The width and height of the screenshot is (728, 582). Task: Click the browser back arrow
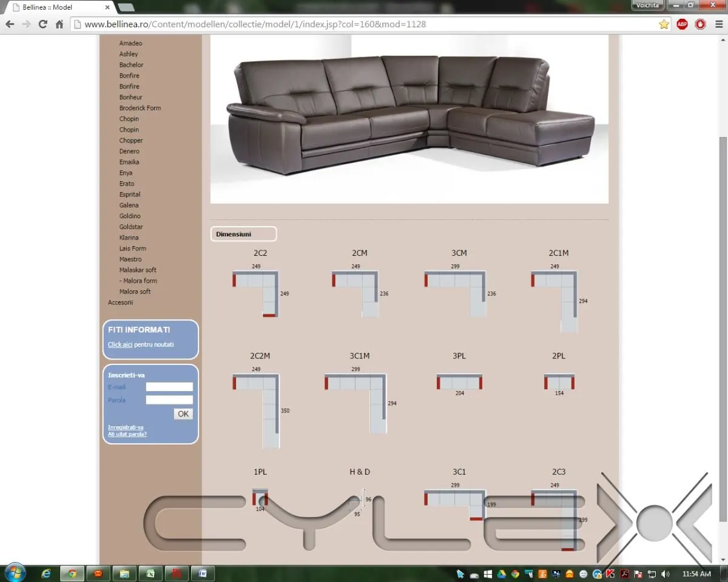click(x=10, y=24)
